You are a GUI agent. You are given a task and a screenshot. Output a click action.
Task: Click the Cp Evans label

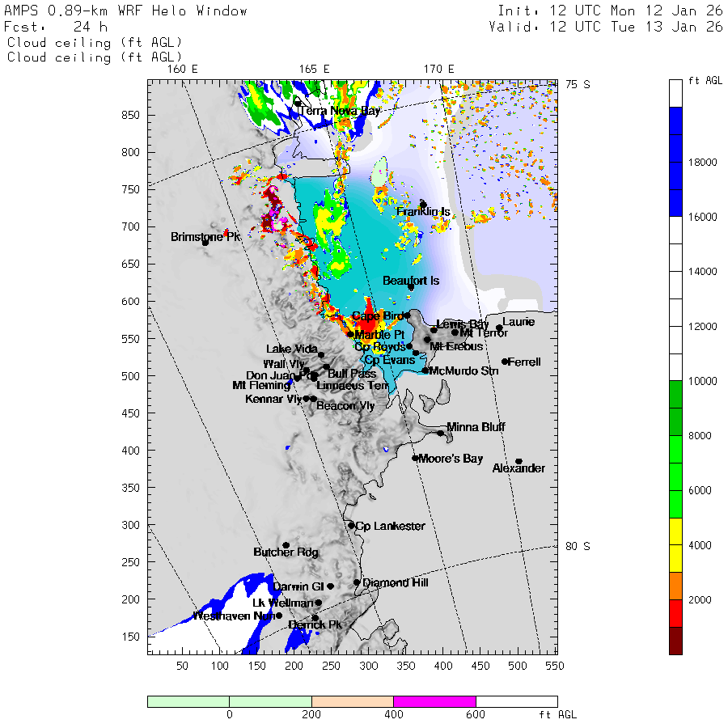pyautogui.click(x=390, y=360)
